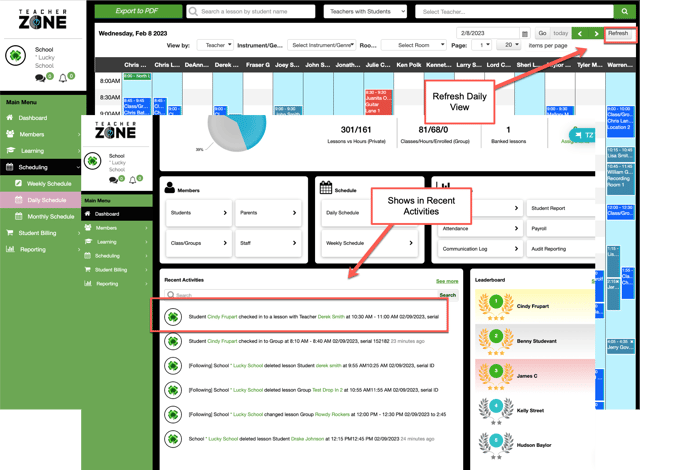
Task: Open the calendar date picker icon
Action: point(525,33)
